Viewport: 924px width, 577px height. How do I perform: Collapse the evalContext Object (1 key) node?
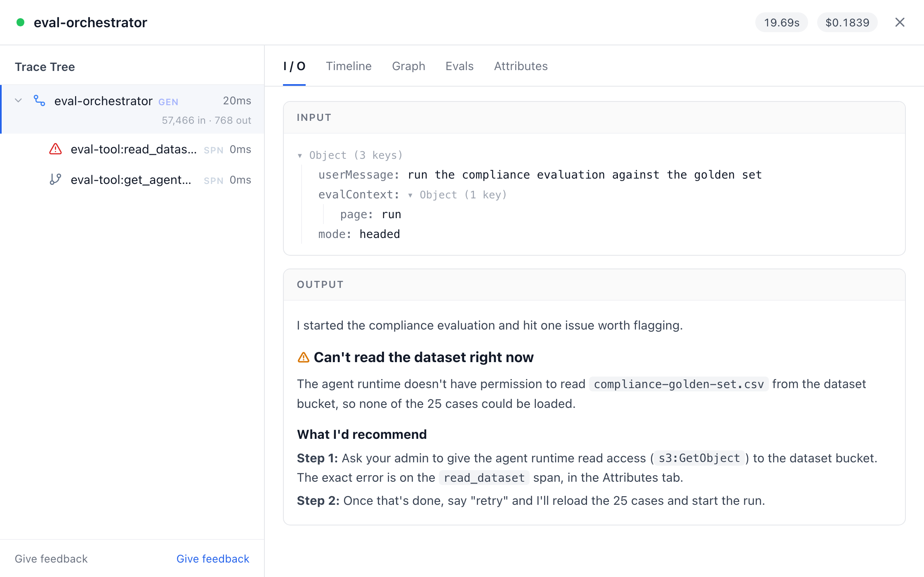click(410, 195)
